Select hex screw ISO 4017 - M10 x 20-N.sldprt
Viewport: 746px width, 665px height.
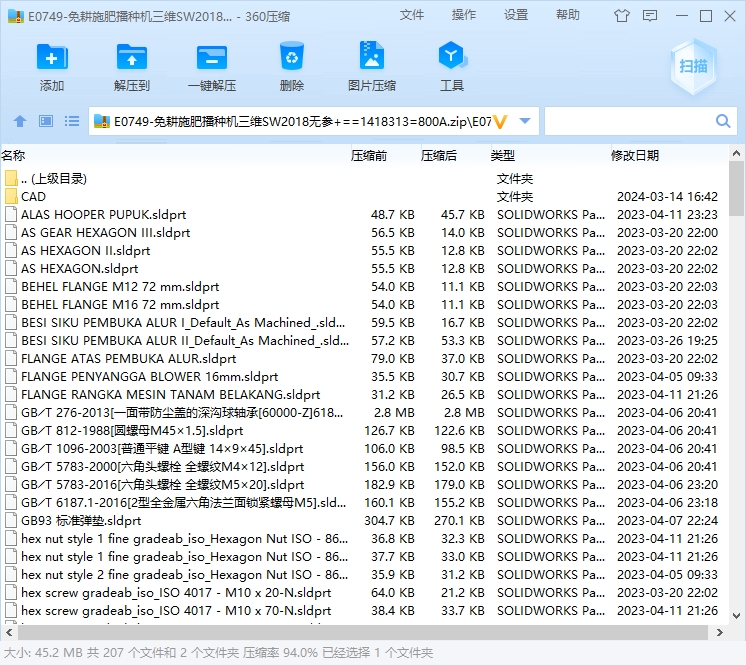(x=364, y=593)
